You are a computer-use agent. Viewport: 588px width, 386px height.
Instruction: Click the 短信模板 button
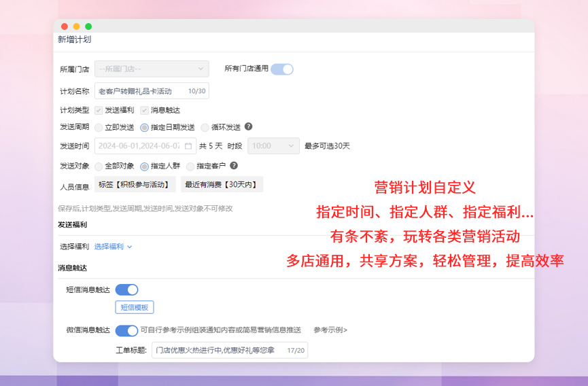135,307
